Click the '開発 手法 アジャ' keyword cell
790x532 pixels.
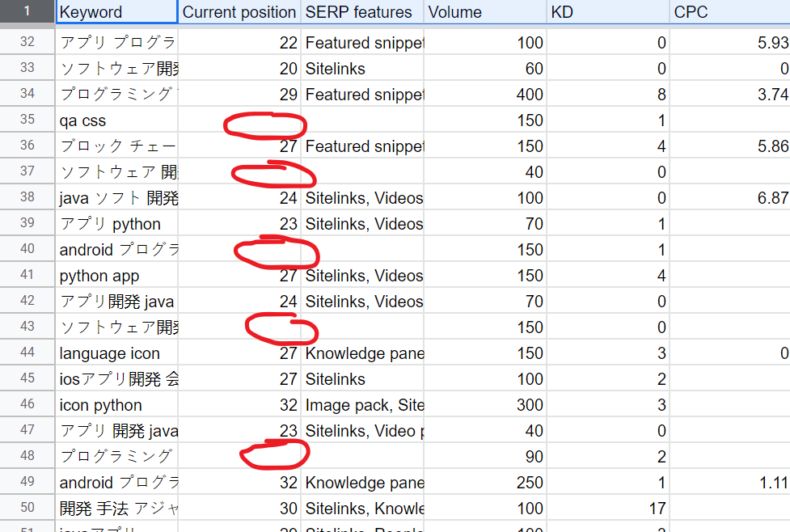[116, 508]
